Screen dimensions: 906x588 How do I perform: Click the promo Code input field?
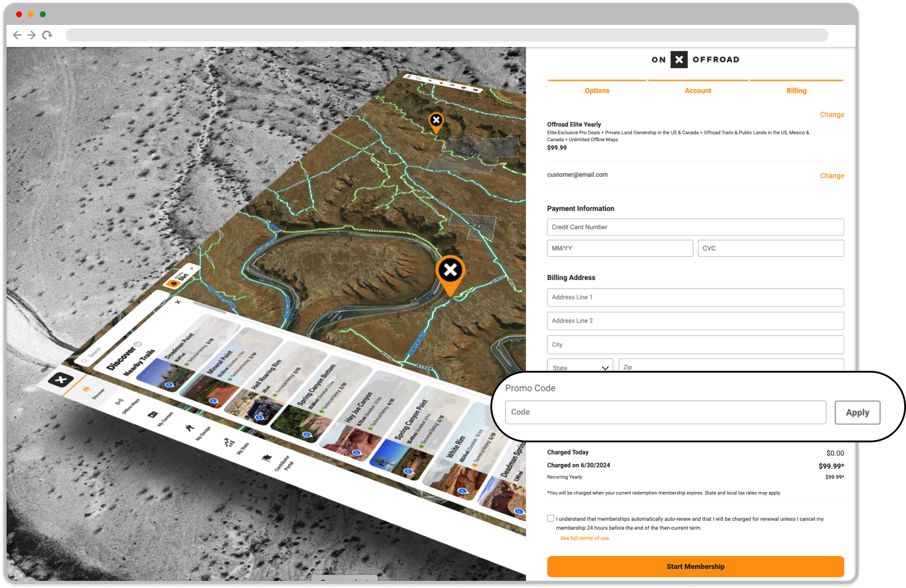[x=665, y=412]
